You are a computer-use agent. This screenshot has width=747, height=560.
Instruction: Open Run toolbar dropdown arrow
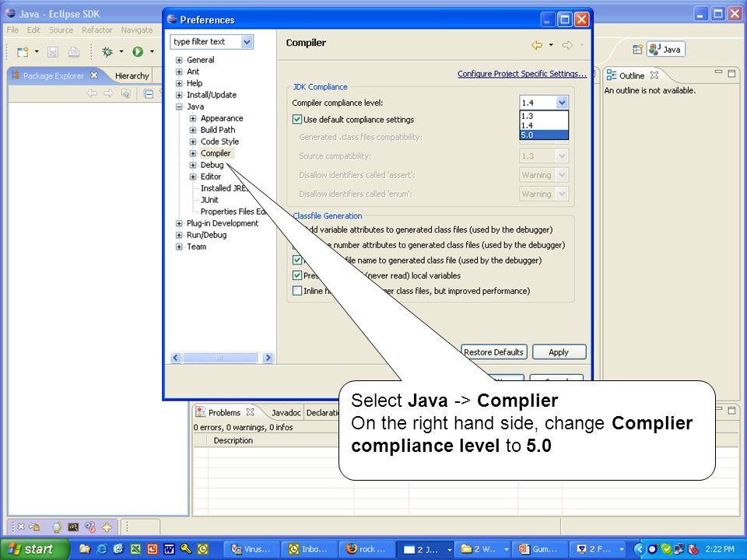(152, 51)
